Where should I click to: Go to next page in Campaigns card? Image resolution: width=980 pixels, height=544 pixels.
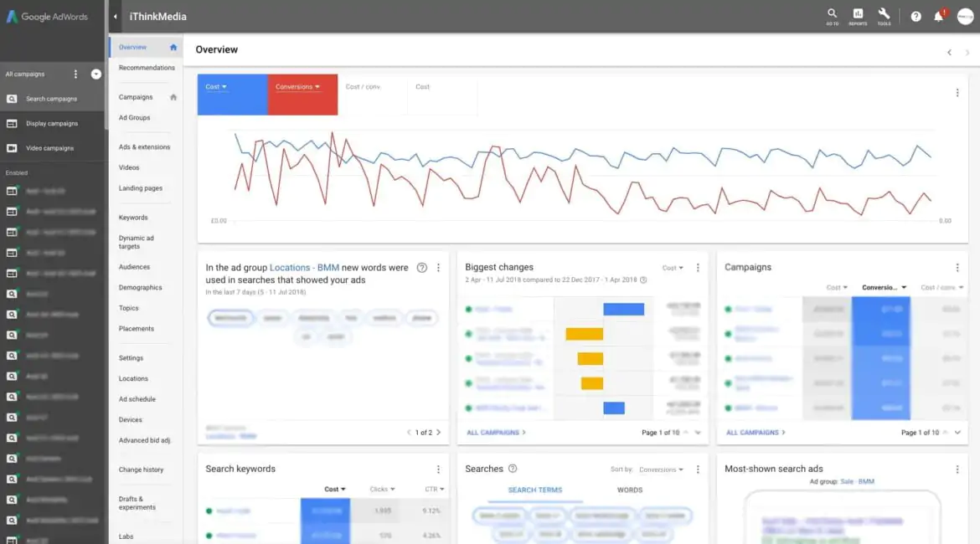pyautogui.click(x=957, y=433)
